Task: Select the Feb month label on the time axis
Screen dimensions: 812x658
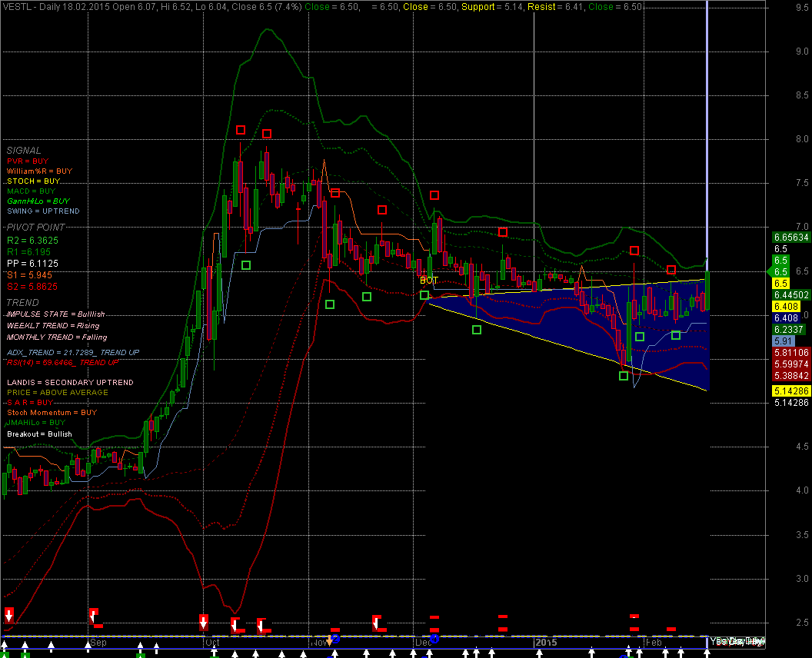Action: pos(654,642)
